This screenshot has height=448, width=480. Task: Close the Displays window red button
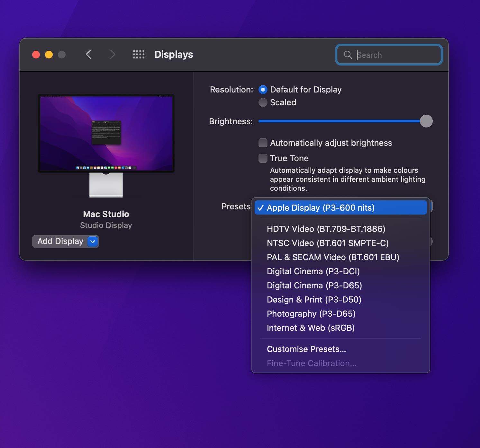pos(36,55)
